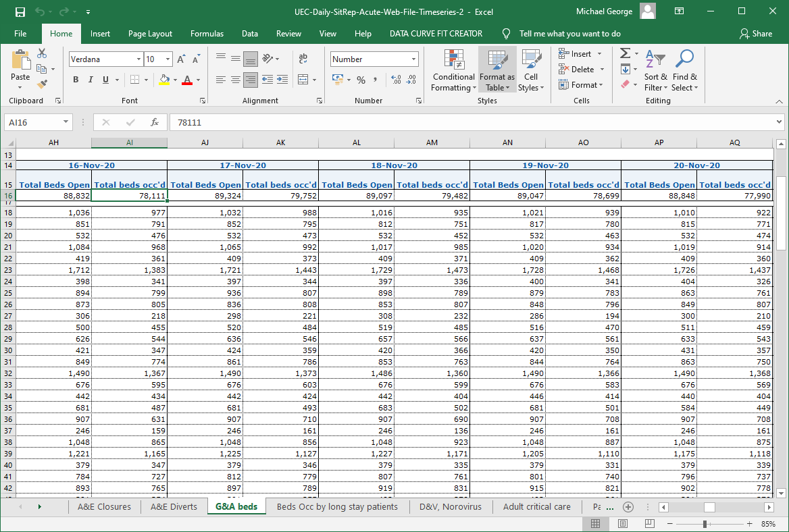Apply red font color
The height and width of the screenshot is (532, 789).
pyautogui.click(x=187, y=80)
